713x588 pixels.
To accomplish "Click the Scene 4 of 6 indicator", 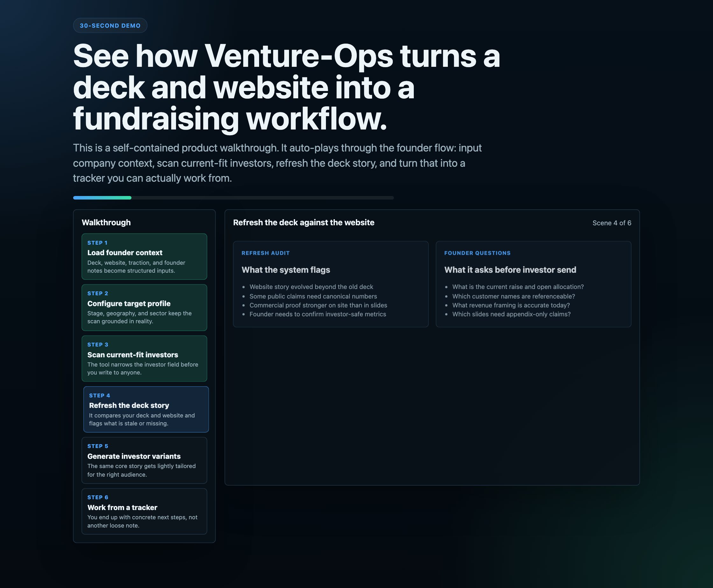I will click(x=612, y=223).
